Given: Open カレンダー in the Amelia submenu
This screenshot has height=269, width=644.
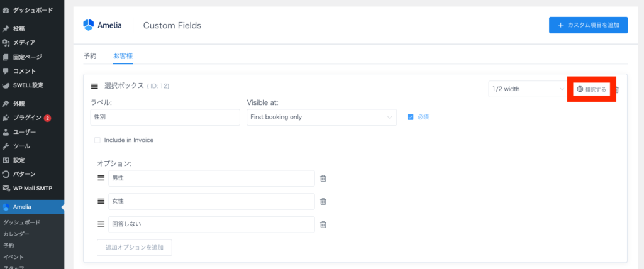Looking at the screenshot, I should pos(17,234).
